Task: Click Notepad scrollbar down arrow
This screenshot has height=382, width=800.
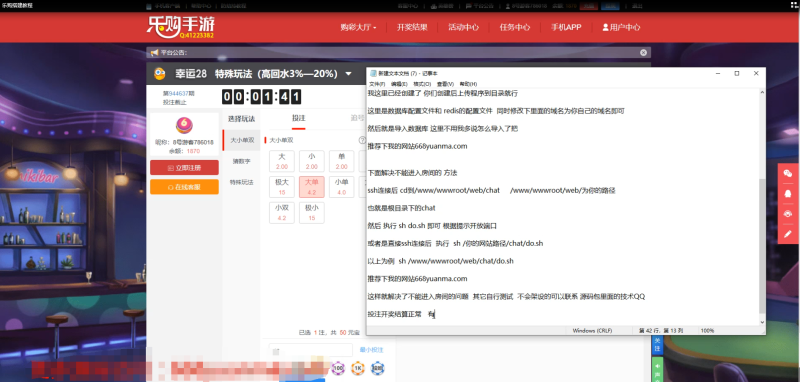Action: point(762,322)
